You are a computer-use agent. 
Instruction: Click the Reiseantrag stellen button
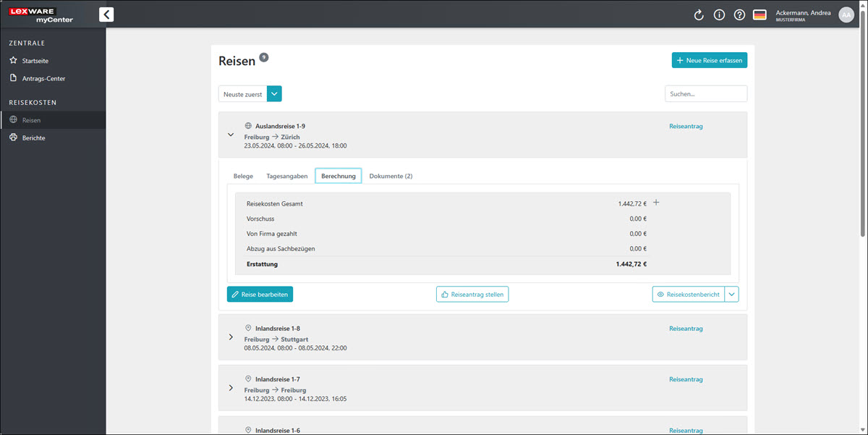(x=472, y=294)
